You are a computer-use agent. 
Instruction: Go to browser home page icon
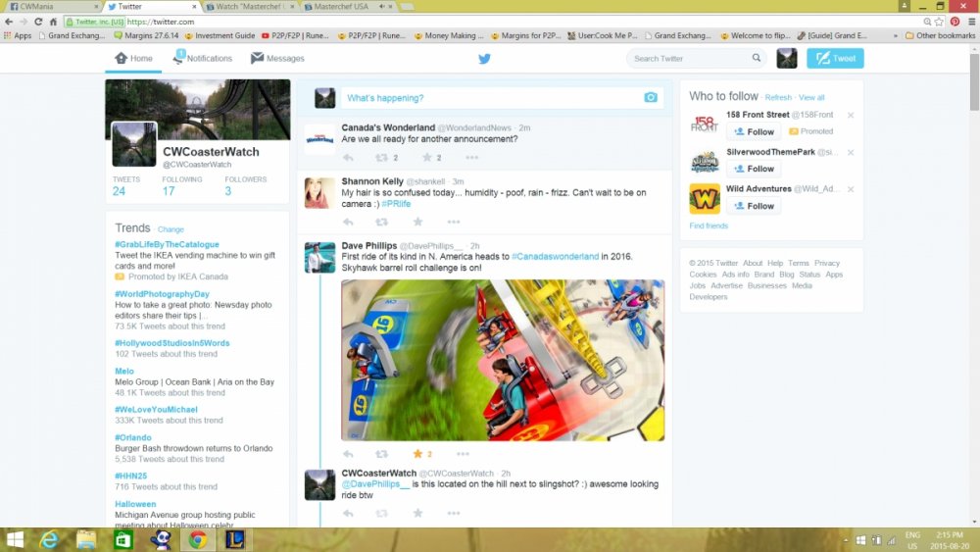[53, 22]
